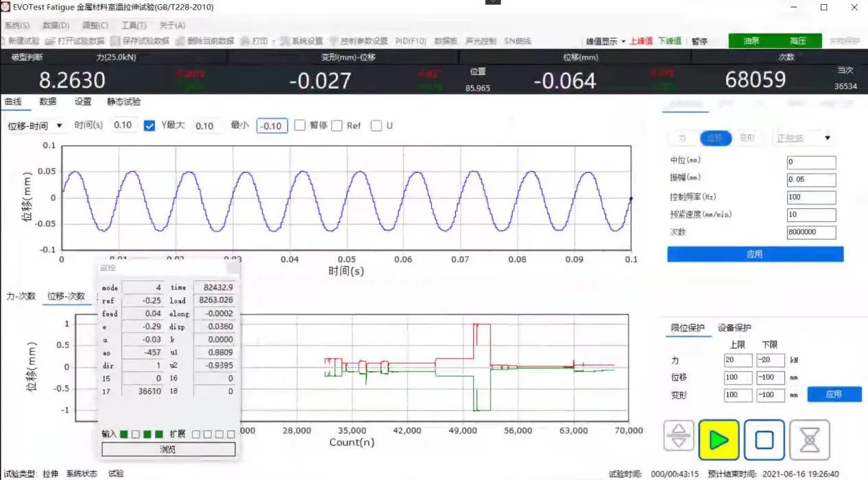Open the 关于(A) menu

pos(173,25)
